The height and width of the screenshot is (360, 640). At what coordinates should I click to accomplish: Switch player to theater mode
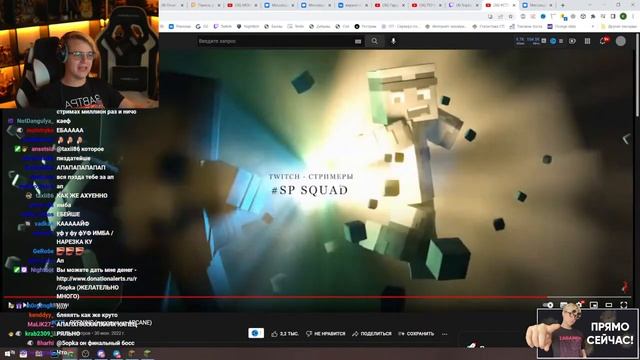609,304
